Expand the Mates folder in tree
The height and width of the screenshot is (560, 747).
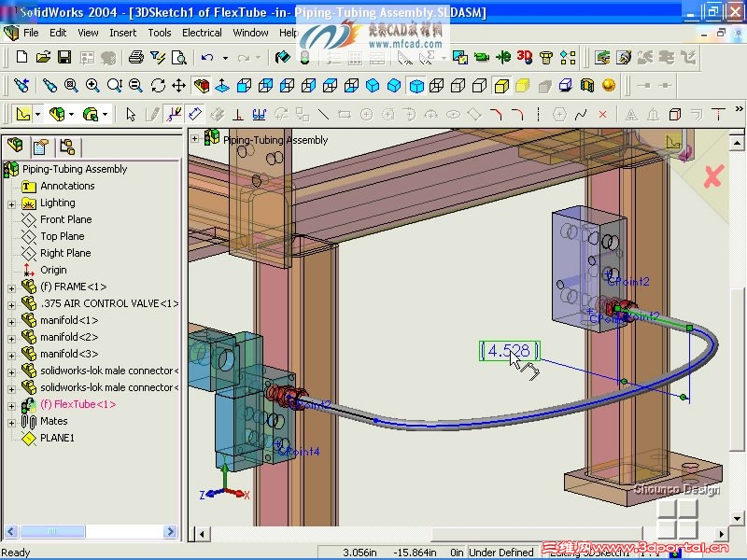coord(11,422)
